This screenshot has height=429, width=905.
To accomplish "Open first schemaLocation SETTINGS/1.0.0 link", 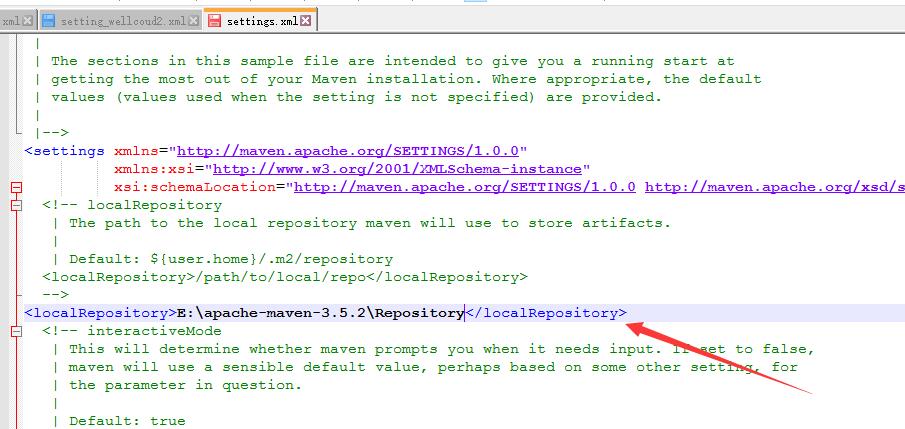I will coord(465,187).
